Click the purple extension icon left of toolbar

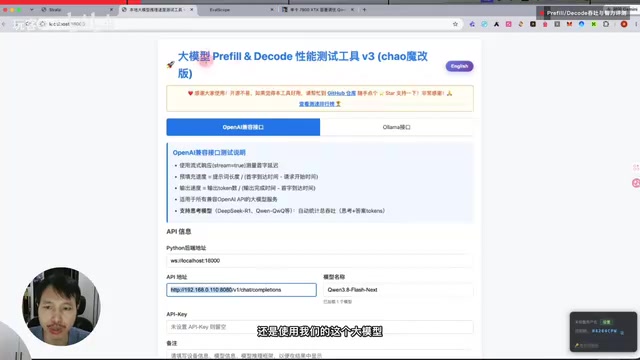[472, 24]
